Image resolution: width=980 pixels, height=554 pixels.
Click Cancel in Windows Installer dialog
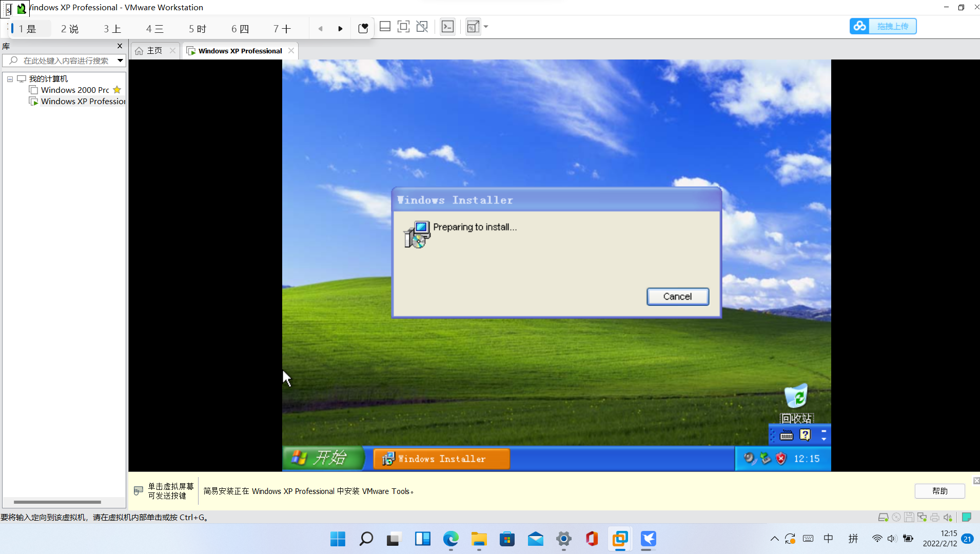[x=677, y=296]
